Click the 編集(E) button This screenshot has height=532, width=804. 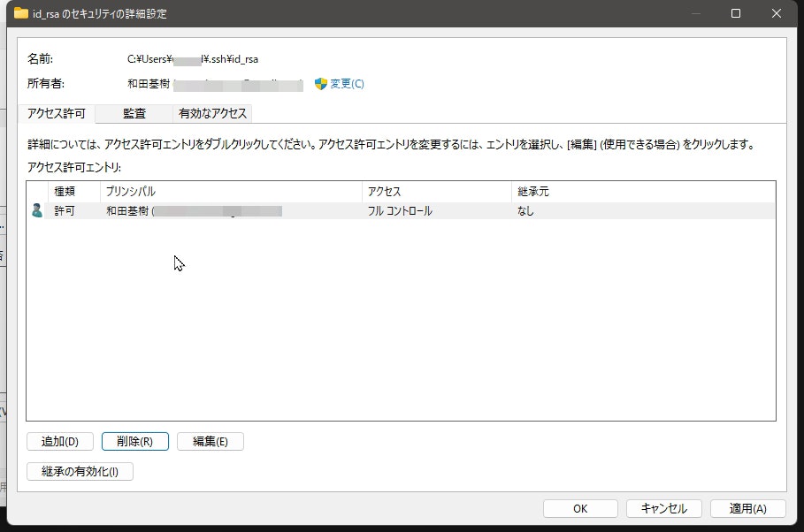pyautogui.click(x=211, y=441)
